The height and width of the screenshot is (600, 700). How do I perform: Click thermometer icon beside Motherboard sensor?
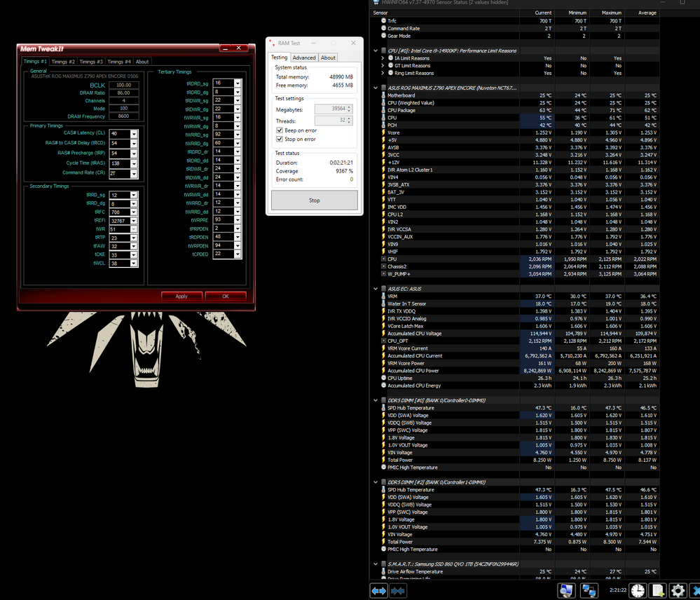[383, 95]
